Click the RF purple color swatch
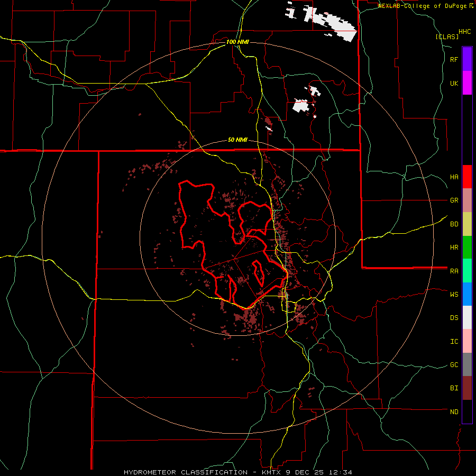This screenshot has width=476, height=476. click(467, 59)
